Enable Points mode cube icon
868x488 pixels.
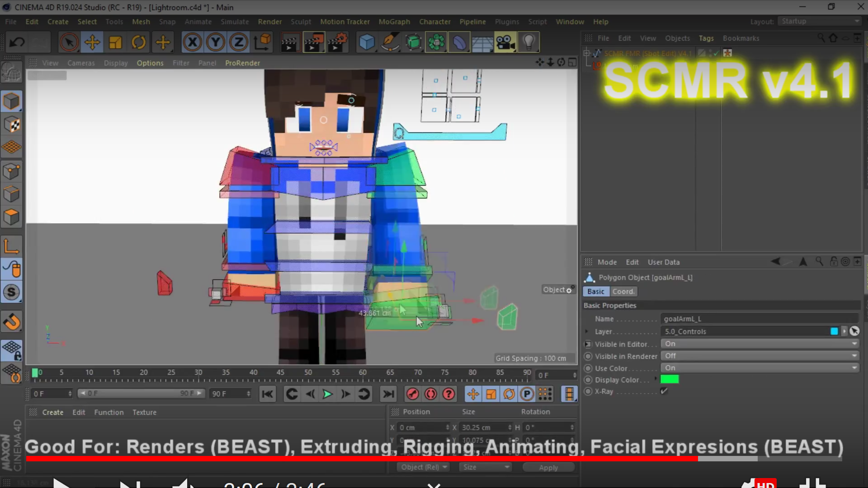[12, 171]
